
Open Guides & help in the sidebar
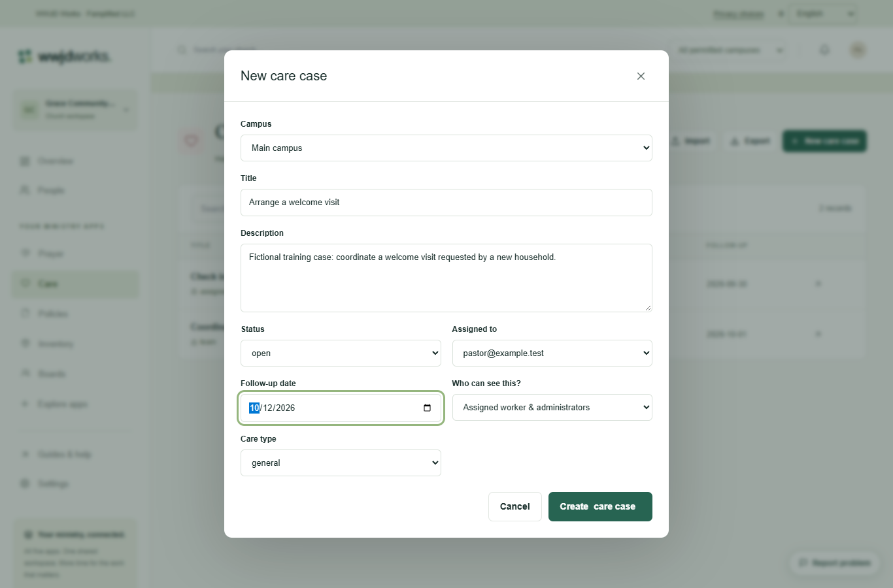pyautogui.click(x=75, y=454)
